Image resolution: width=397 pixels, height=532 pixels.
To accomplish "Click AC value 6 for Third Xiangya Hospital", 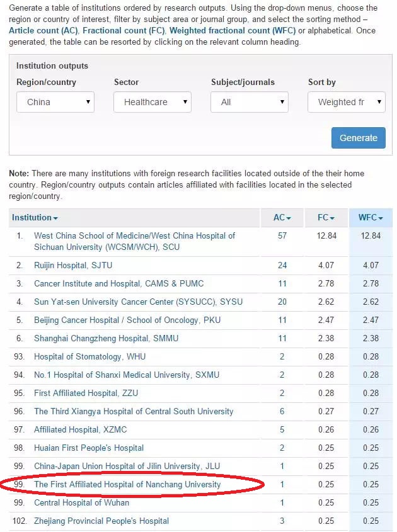I will click(x=282, y=412).
